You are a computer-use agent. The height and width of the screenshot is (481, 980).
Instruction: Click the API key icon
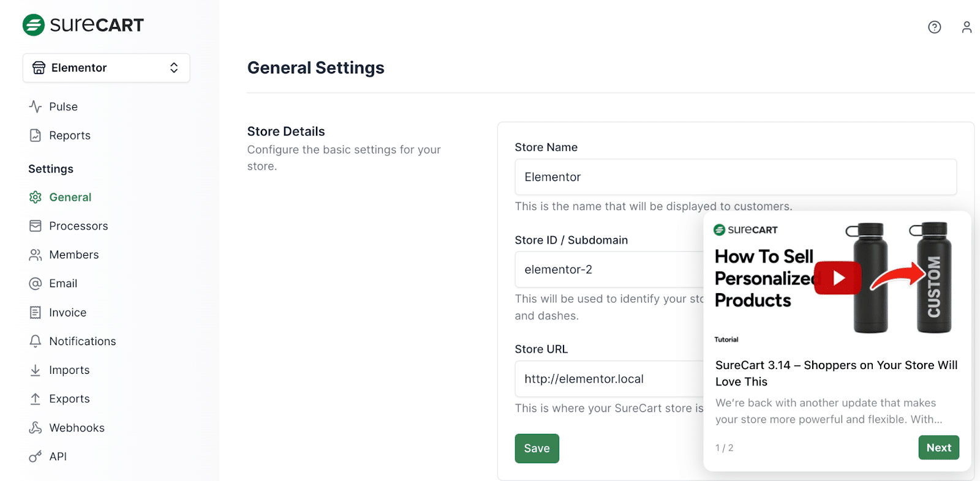pos(36,456)
